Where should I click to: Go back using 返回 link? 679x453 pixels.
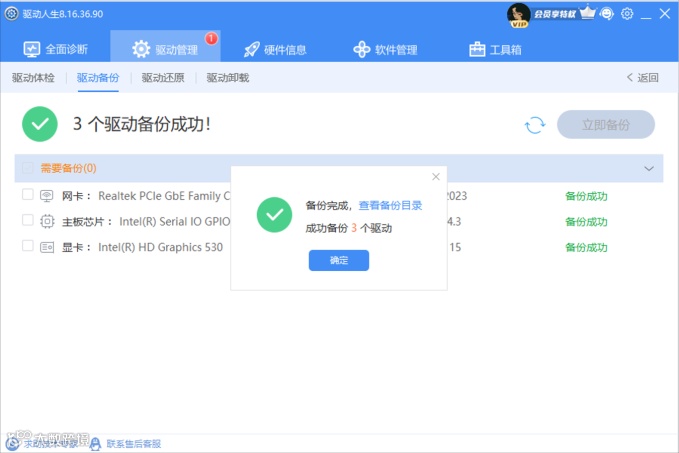point(643,78)
